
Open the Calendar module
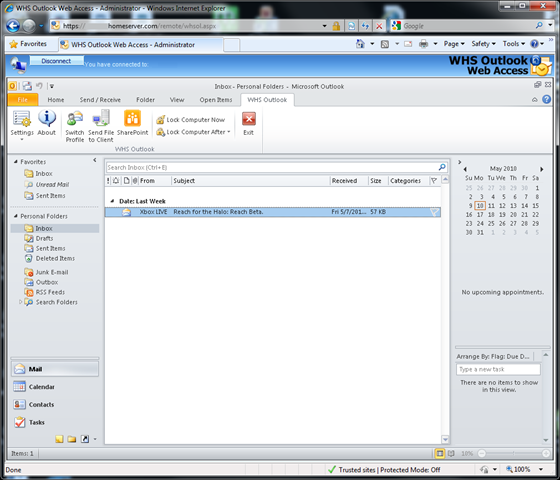(55, 387)
